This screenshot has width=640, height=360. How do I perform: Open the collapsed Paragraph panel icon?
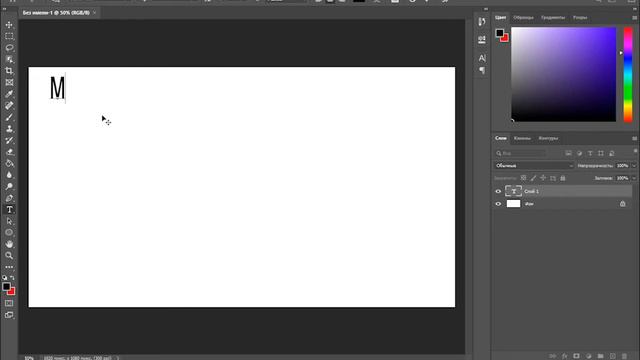click(x=482, y=71)
